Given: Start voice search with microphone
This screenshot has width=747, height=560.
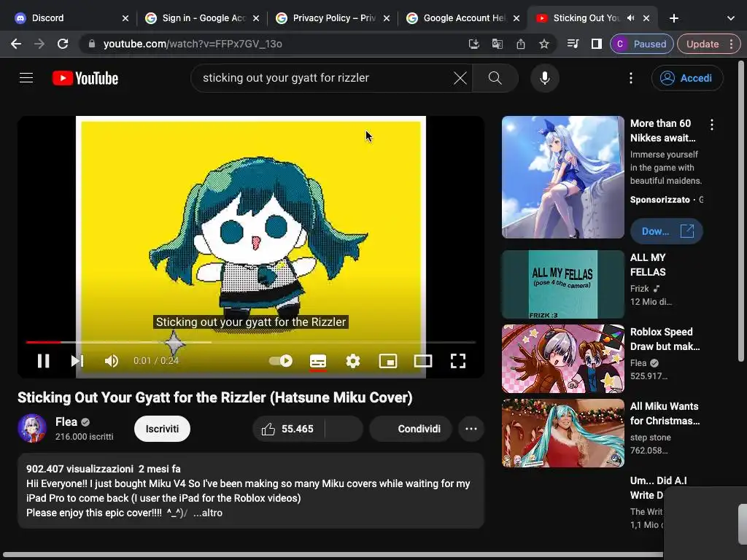Looking at the screenshot, I should (544, 77).
